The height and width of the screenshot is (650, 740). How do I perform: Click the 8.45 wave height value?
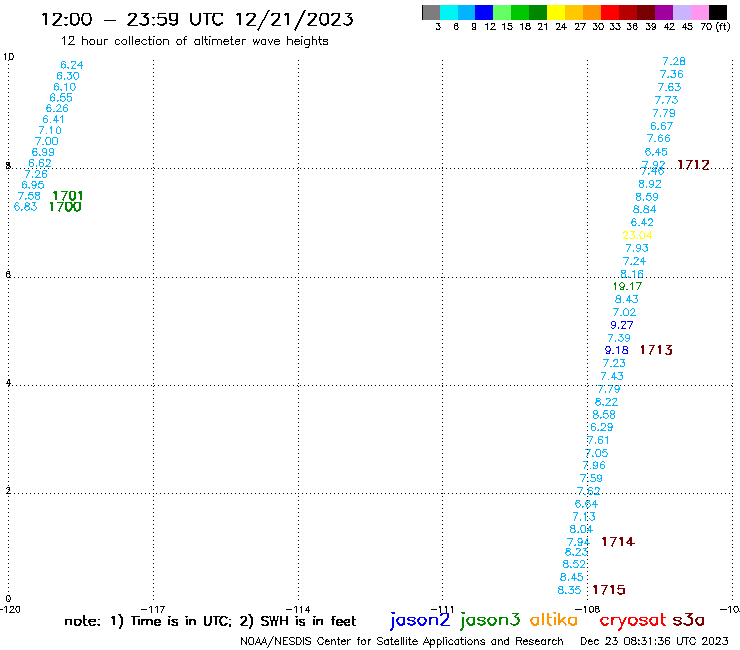[x=572, y=577]
